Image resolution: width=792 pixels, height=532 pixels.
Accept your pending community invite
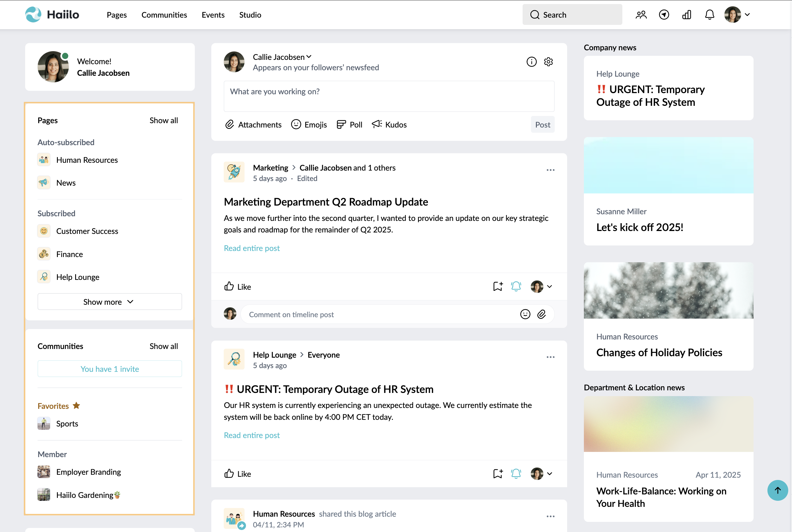pos(109,369)
